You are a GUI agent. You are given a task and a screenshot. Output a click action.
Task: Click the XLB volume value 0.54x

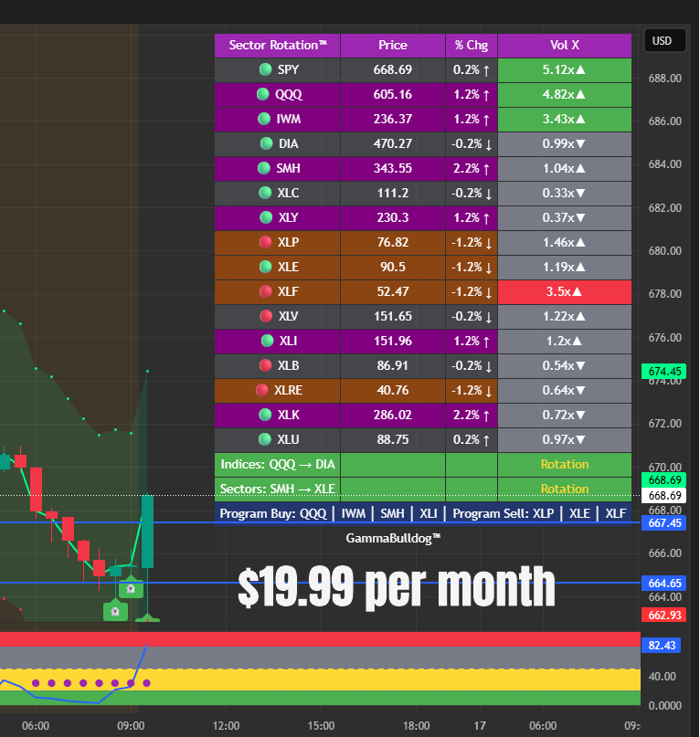(565, 365)
